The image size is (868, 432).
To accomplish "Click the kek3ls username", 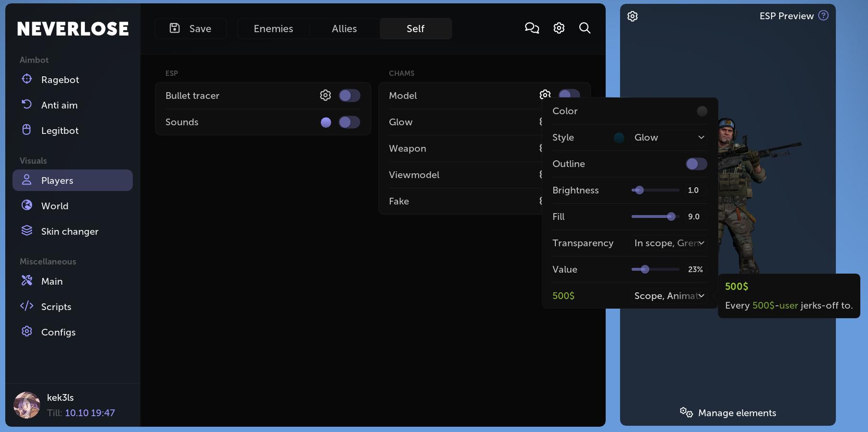I will (60, 398).
